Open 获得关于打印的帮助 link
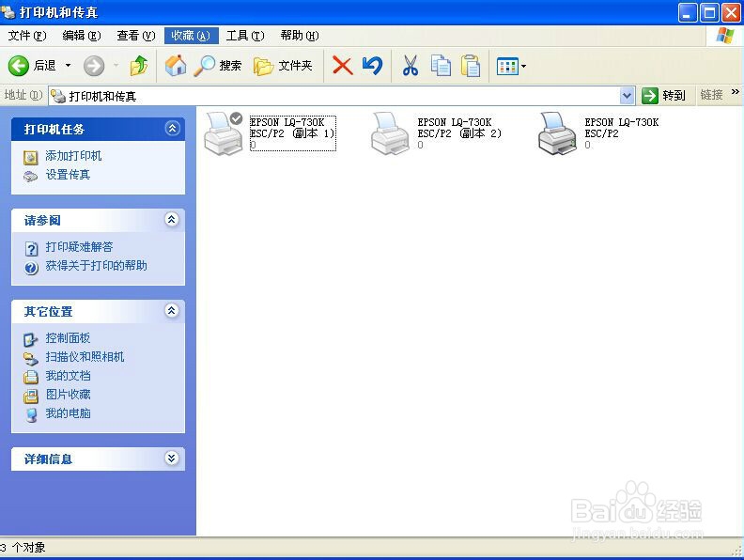The width and height of the screenshot is (744, 560). point(97,265)
